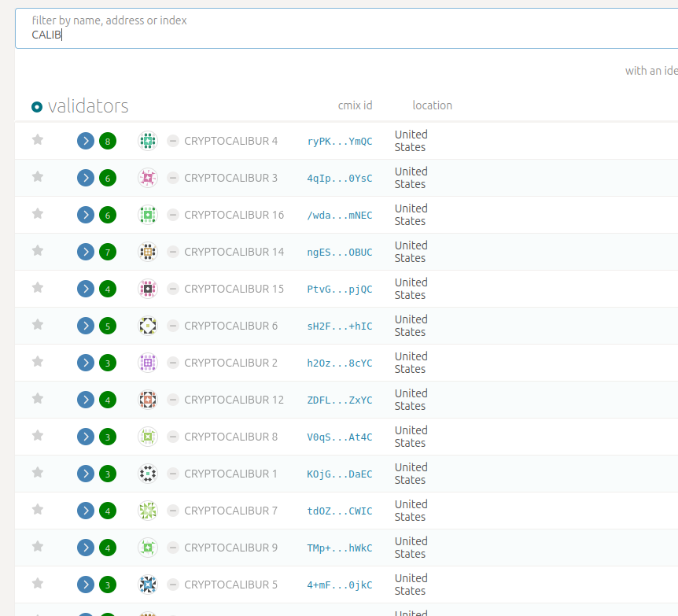Click the identicon avatar for CRYPTOCALIBUR 4
This screenshot has height=616, width=678.
point(147,141)
